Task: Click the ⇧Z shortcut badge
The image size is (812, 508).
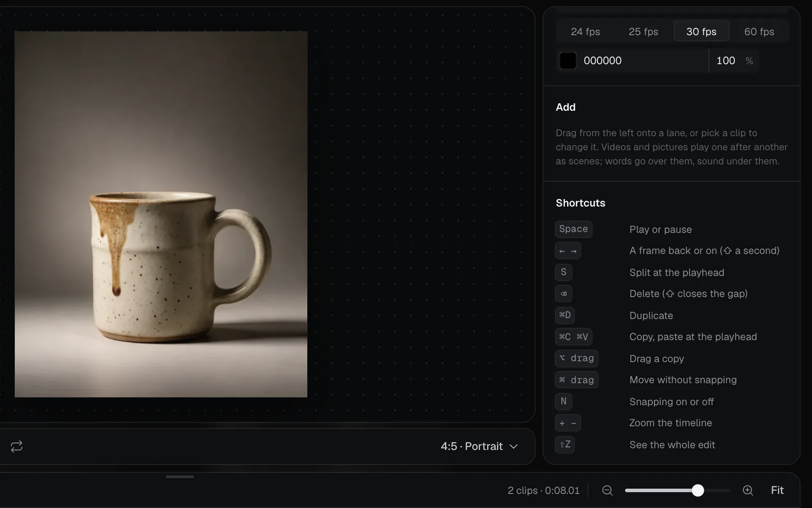Action: click(565, 444)
